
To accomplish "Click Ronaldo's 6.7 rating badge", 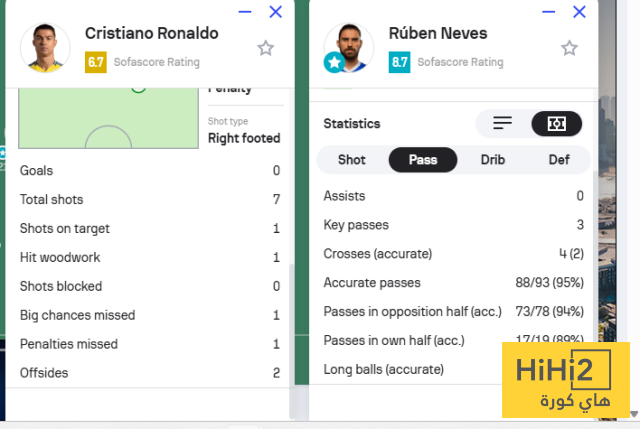I will [96, 62].
